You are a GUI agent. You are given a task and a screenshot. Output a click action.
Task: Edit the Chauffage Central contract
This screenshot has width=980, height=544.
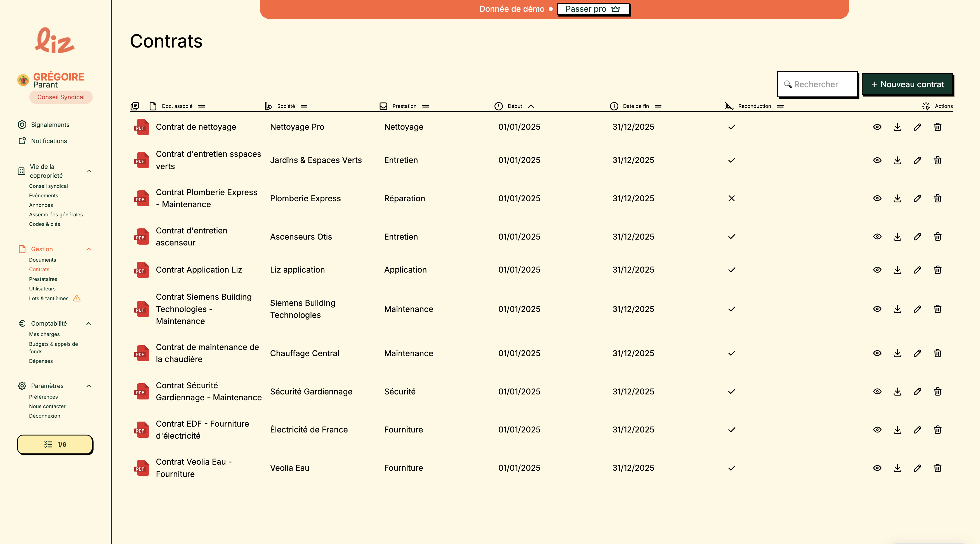tap(917, 353)
